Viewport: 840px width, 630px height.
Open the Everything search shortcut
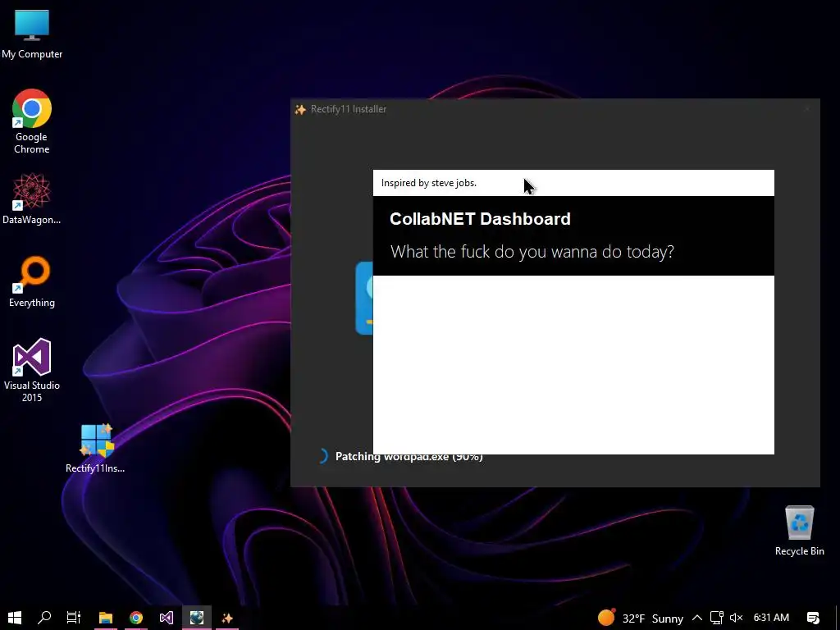click(x=32, y=282)
